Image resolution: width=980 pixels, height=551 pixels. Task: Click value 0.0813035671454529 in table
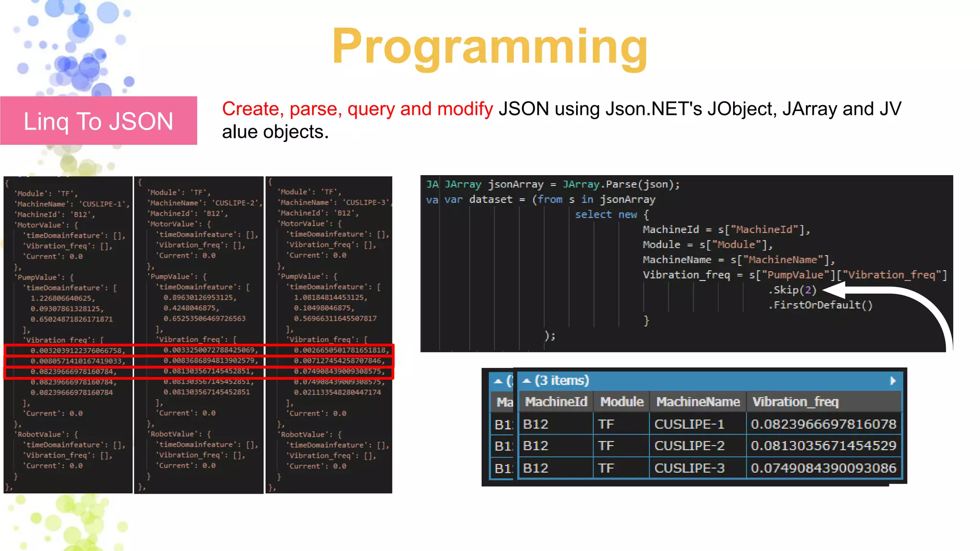click(824, 446)
